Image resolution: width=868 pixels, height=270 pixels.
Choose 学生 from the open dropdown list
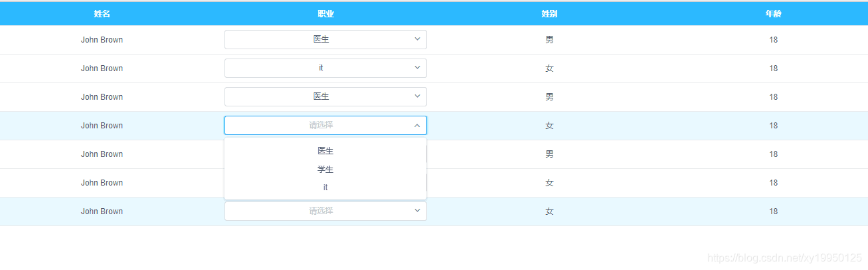[x=325, y=170]
